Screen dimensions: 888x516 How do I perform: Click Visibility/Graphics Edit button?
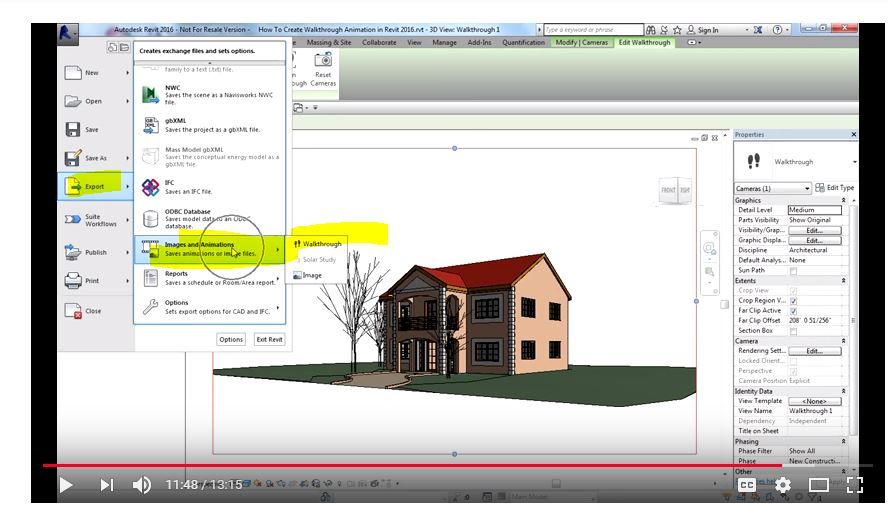(x=814, y=231)
